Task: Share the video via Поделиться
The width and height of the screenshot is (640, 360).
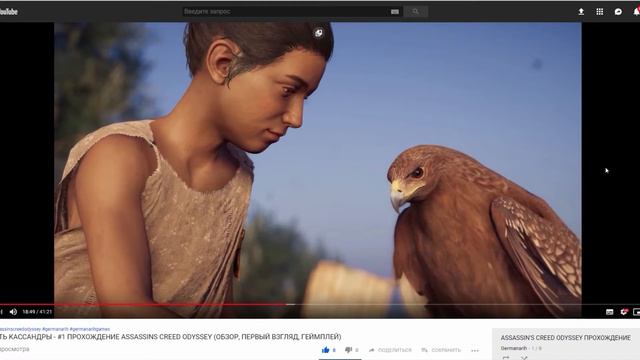Action: click(x=390, y=350)
